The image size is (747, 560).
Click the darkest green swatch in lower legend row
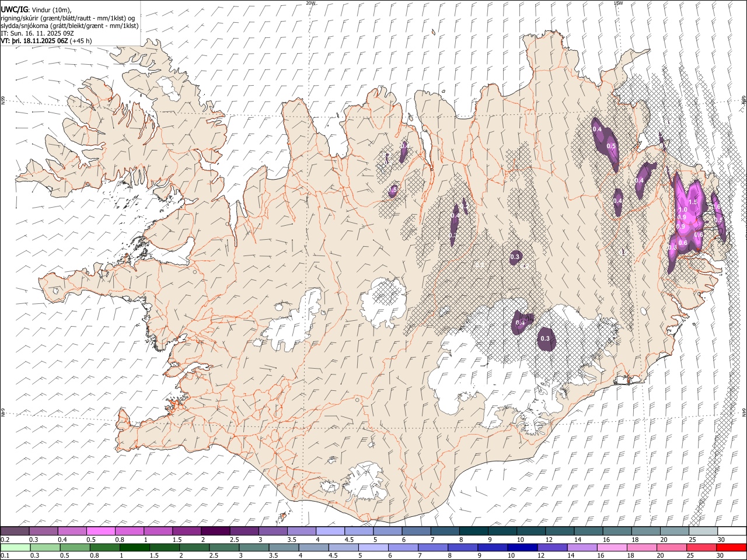pos(134,547)
